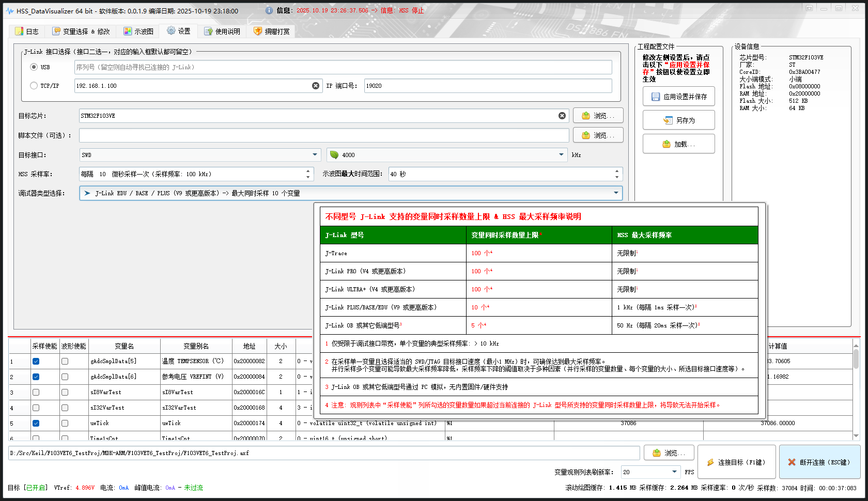The image size is (868, 501).
Task: Enable 波形使能 for uwTick
Action: [x=64, y=423]
